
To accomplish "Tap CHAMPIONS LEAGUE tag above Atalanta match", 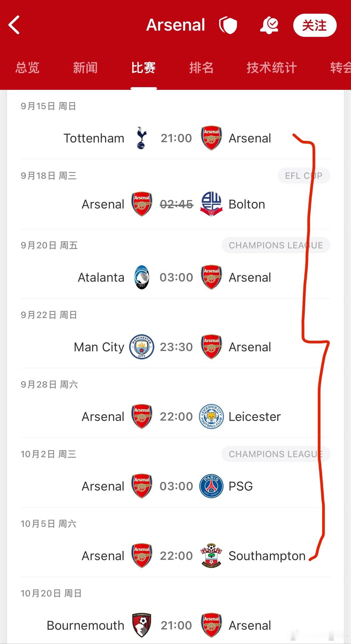I will tap(276, 245).
